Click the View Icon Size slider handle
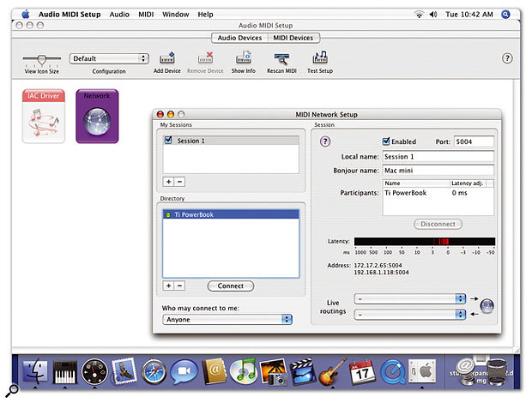The height and width of the screenshot is (403, 532). point(41,60)
